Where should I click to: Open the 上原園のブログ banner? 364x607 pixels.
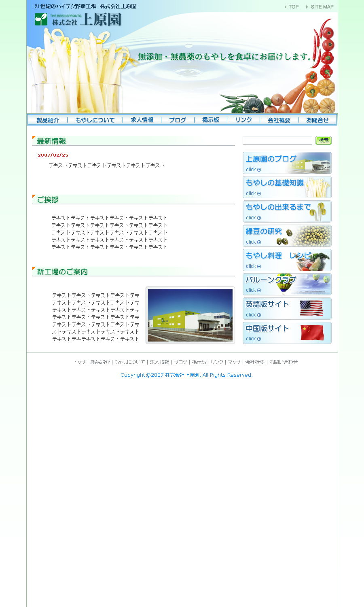click(x=287, y=163)
